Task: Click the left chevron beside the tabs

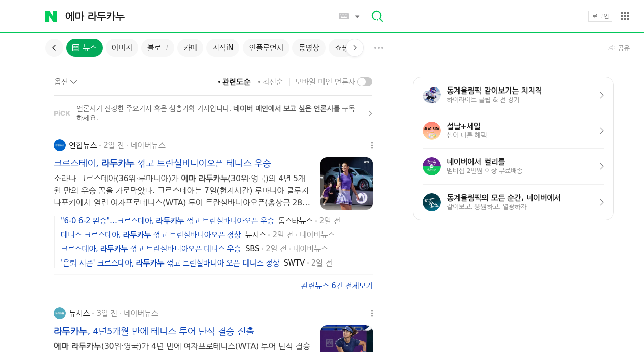Action: [x=54, y=47]
